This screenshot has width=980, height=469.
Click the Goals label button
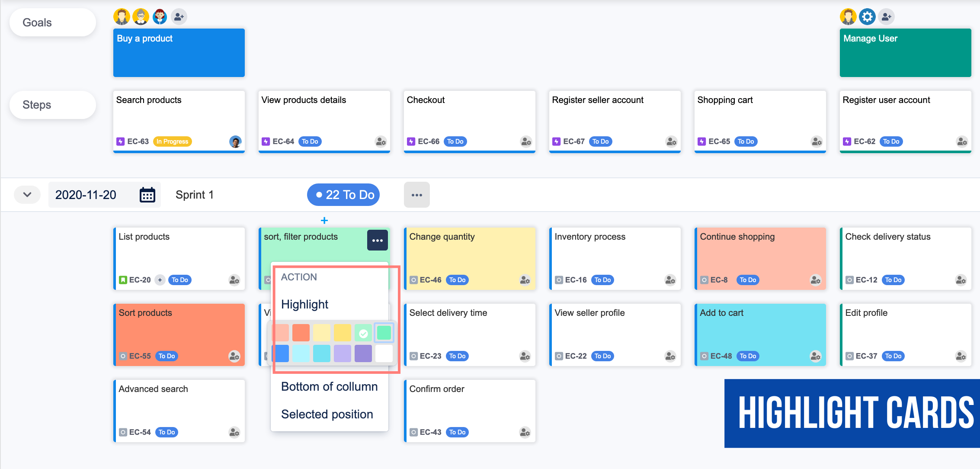(x=52, y=22)
